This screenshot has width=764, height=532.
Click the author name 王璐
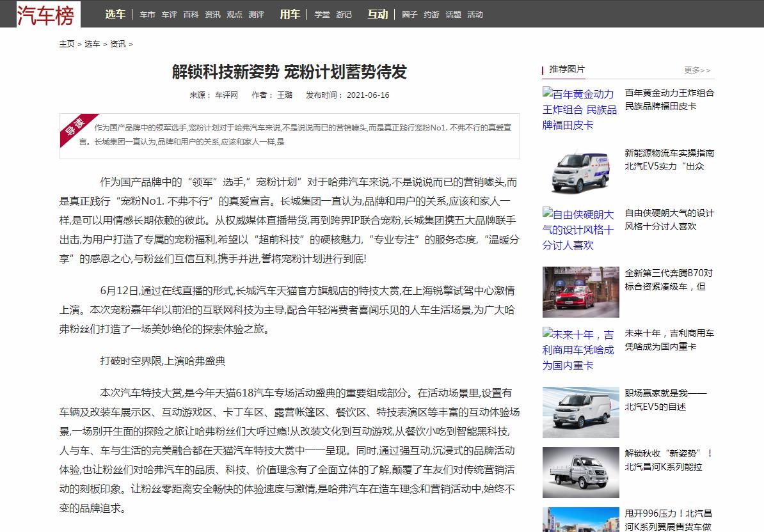click(285, 95)
